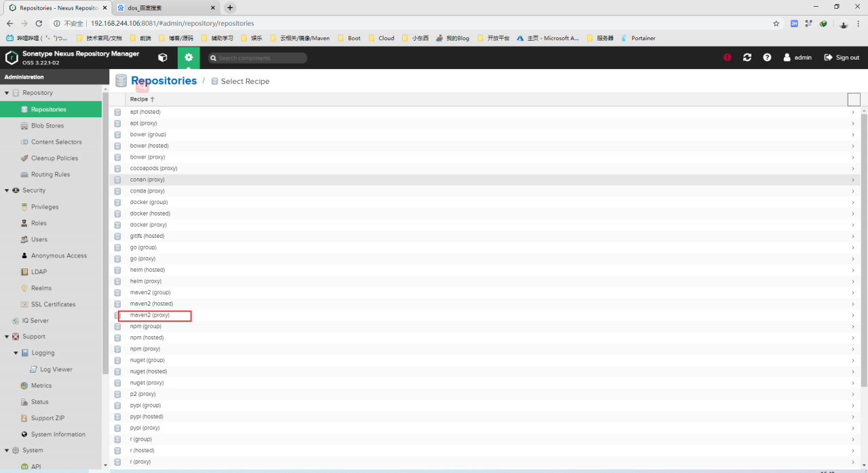Image resolution: width=868 pixels, height=473 pixels.
Task: Open the Cloud bookmarks folder
Action: tap(381, 38)
